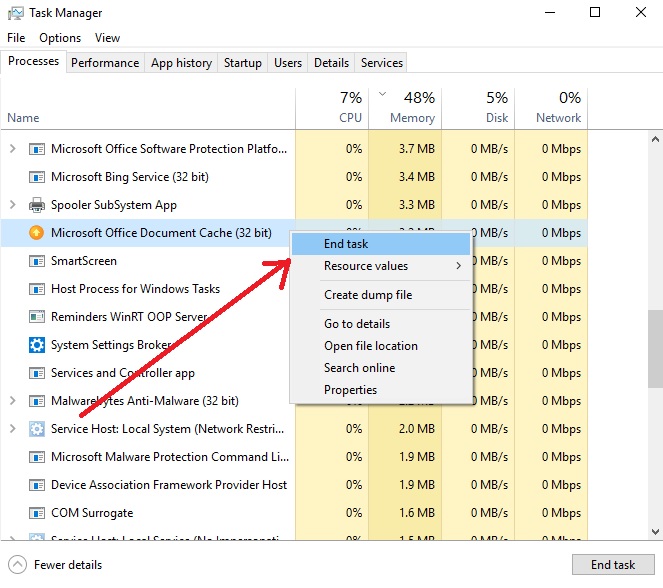663x588 pixels.
Task: Click Device Association Framework Provider Host icon
Action: 37,485
